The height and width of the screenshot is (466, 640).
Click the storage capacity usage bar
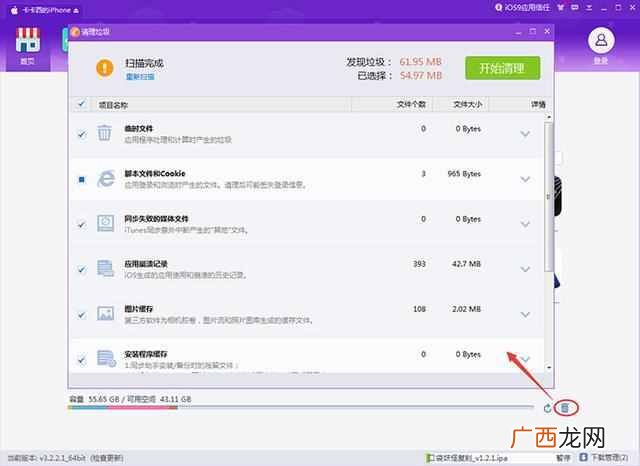pyautogui.click(x=301, y=407)
